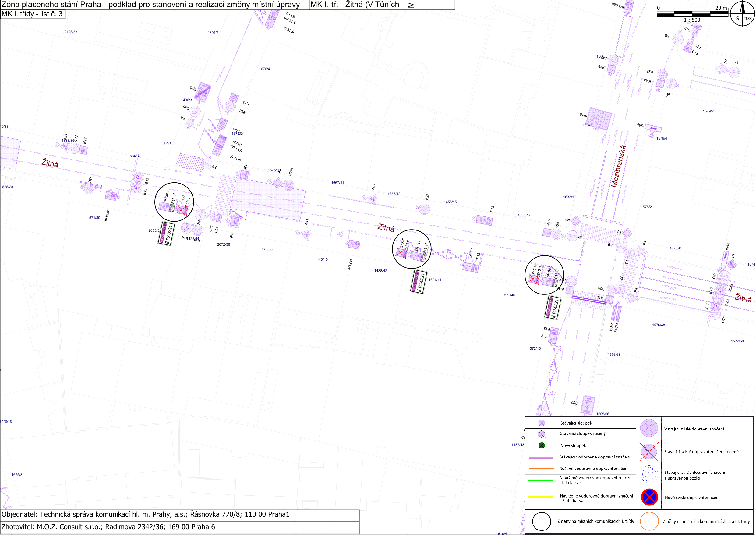Click parcel number '1770/10'
The width and height of the screenshot is (756, 535).
[x=6, y=422]
